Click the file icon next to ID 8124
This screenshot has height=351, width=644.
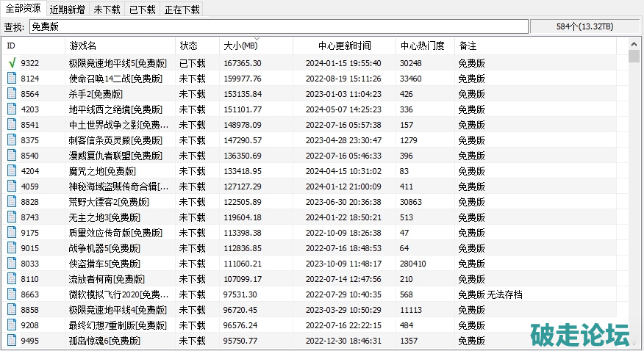point(12,79)
